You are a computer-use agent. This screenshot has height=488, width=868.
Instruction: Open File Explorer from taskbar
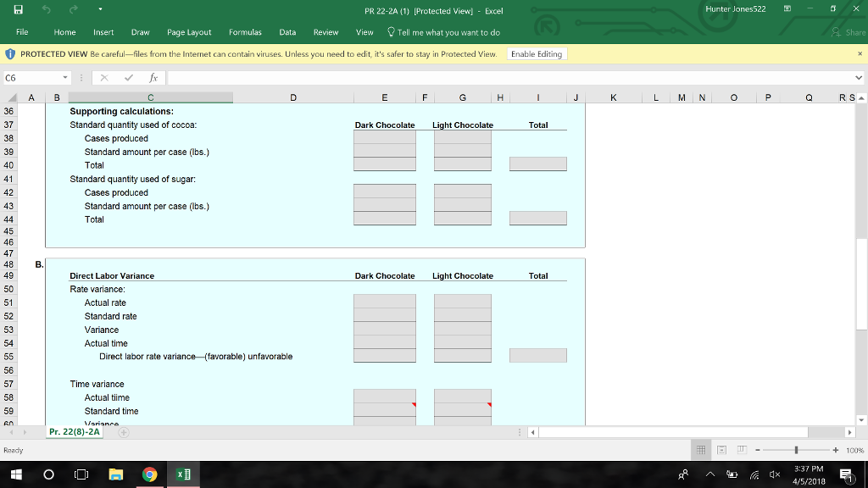(115, 474)
